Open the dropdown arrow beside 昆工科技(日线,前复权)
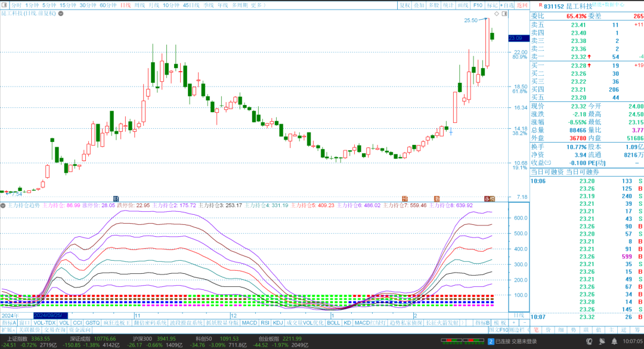644x349 pixels. (61, 14)
